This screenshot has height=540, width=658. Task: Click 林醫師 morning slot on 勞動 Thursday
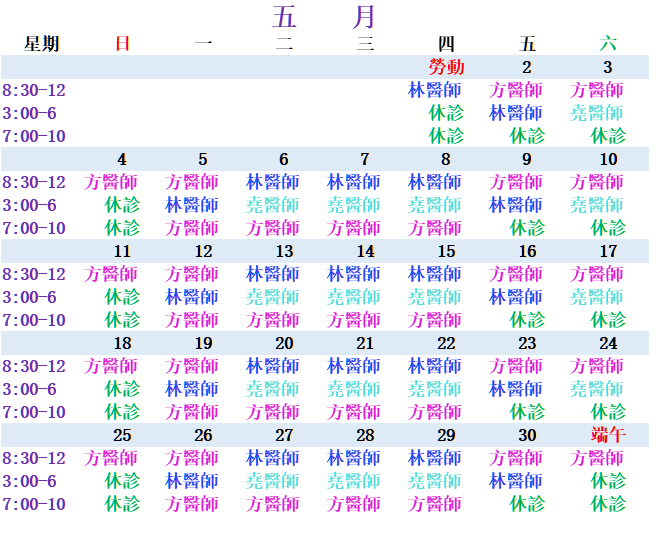pyautogui.click(x=434, y=90)
